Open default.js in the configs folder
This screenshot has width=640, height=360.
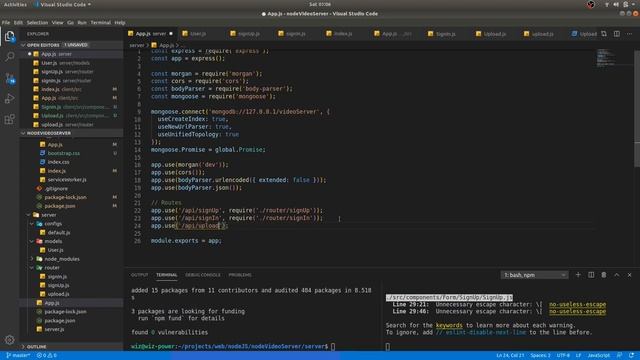coord(59,233)
